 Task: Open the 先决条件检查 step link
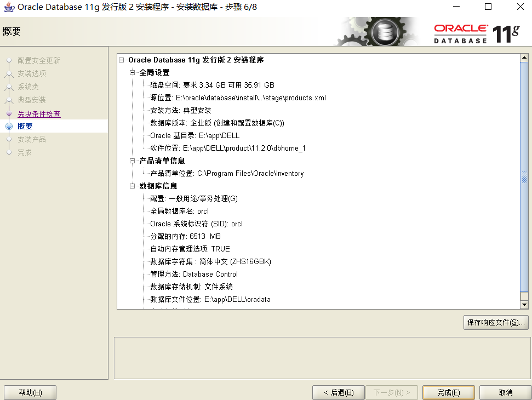click(x=39, y=114)
